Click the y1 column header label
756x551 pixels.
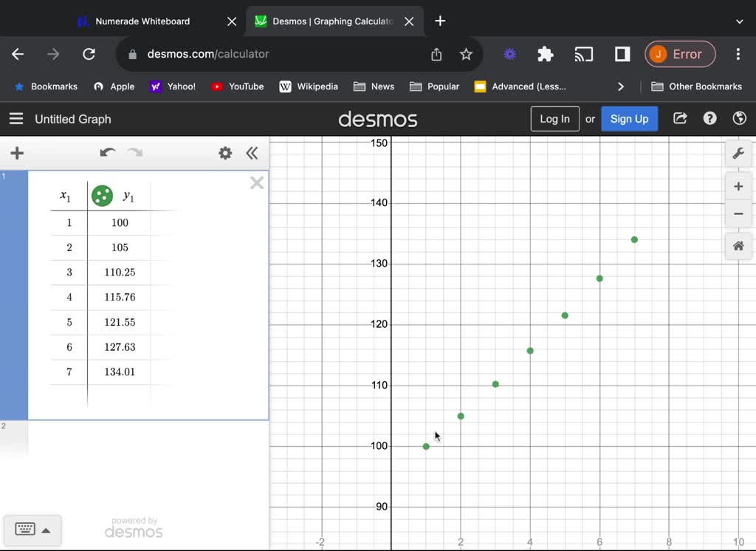[x=128, y=196]
